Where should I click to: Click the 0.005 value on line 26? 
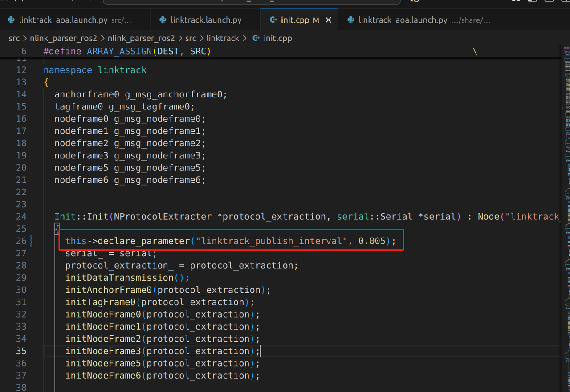pos(372,241)
